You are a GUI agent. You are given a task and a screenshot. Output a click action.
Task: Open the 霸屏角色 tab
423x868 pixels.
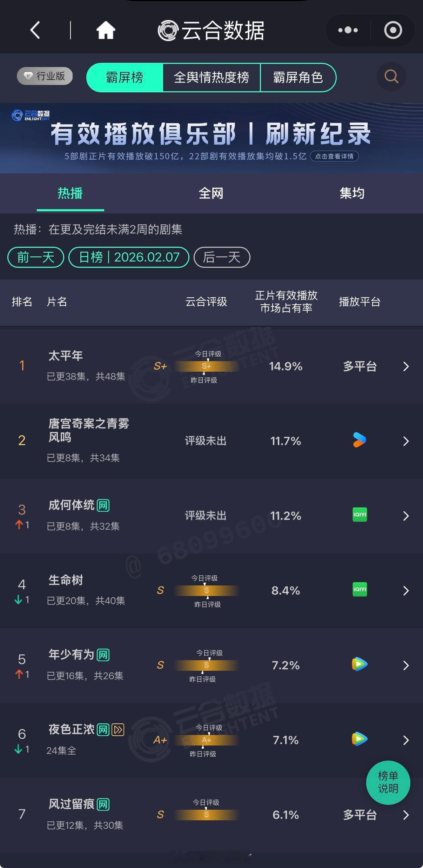coord(298,78)
